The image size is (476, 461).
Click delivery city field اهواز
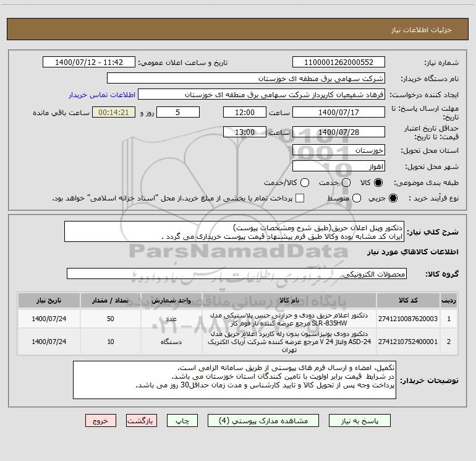click(339, 166)
